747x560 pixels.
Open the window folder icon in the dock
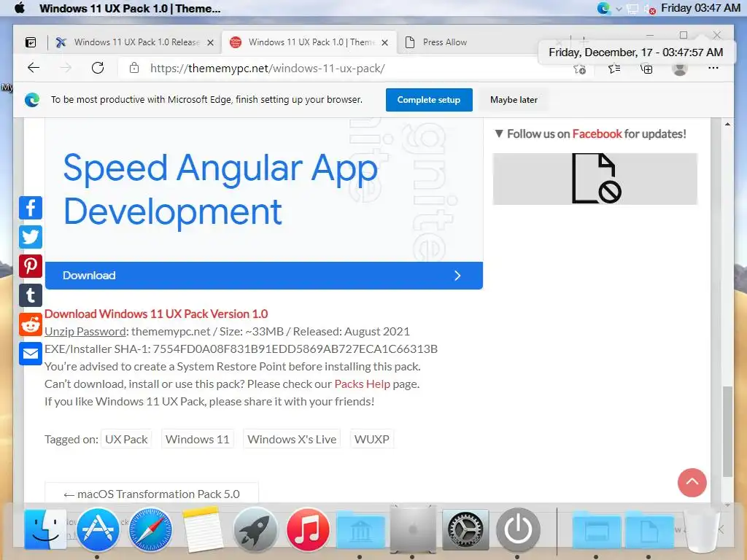[x=596, y=531]
